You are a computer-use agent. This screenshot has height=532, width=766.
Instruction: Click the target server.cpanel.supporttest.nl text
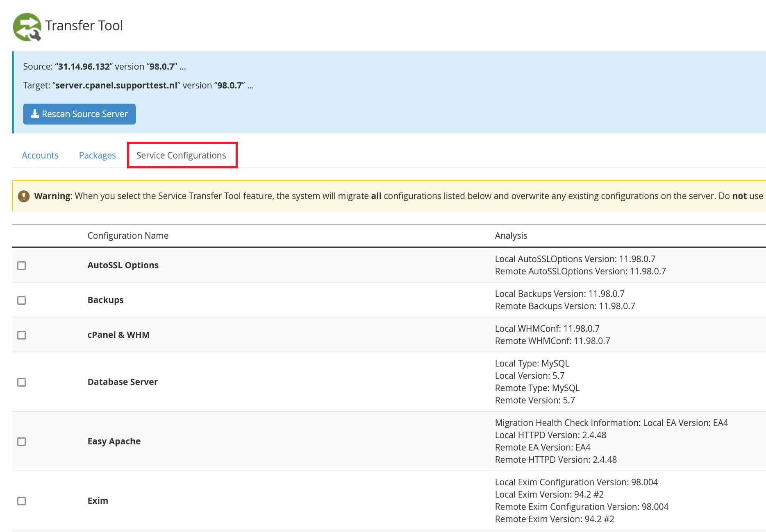click(x=116, y=86)
